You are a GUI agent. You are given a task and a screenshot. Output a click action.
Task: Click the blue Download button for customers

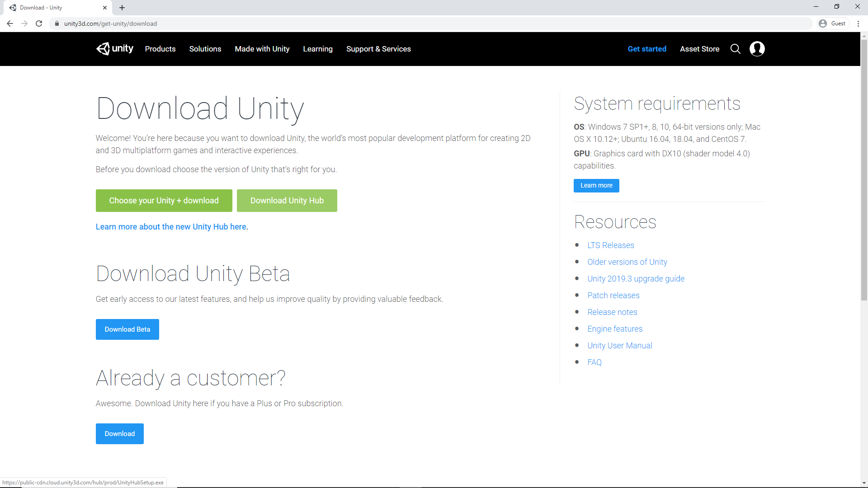pyautogui.click(x=120, y=434)
